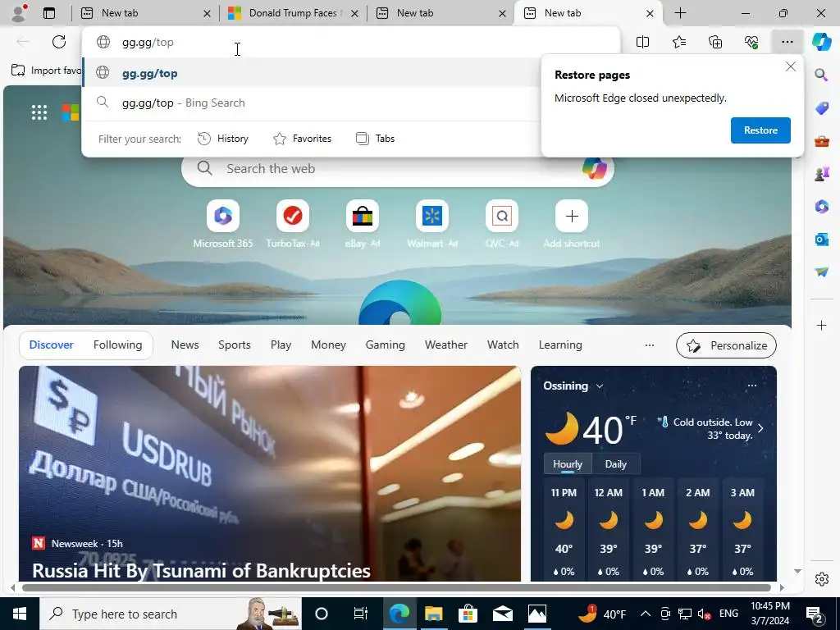Open the Money category
The width and height of the screenshot is (840, 630).
pos(328,345)
